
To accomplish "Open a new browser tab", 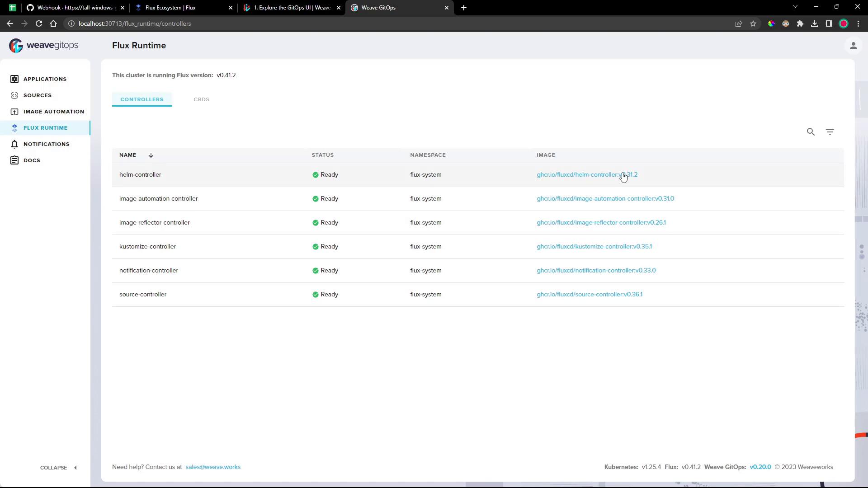I will pyautogui.click(x=463, y=8).
